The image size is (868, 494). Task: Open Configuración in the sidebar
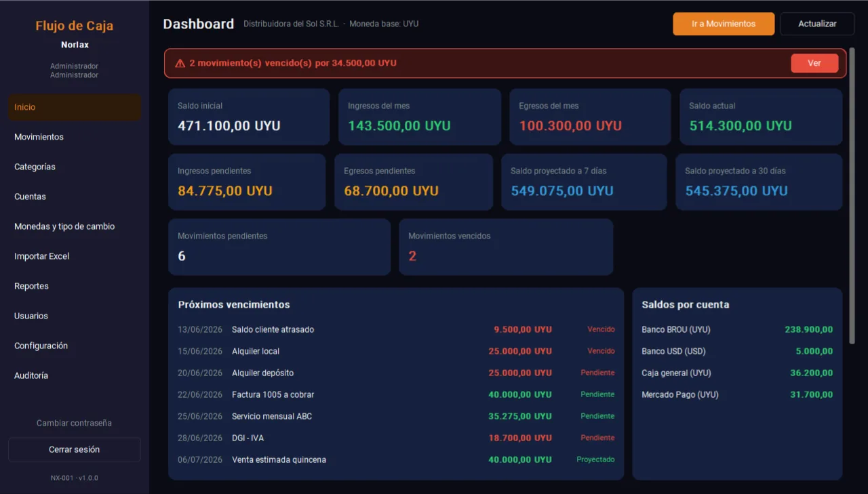point(75,346)
